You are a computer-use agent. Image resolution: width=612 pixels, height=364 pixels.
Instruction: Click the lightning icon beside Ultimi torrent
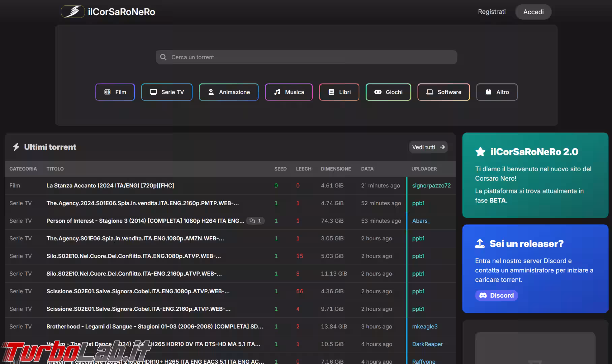pos(16,147)
